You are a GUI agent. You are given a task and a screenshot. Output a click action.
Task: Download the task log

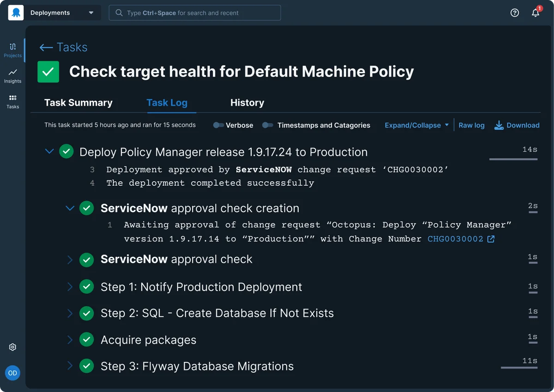point(517,125)
